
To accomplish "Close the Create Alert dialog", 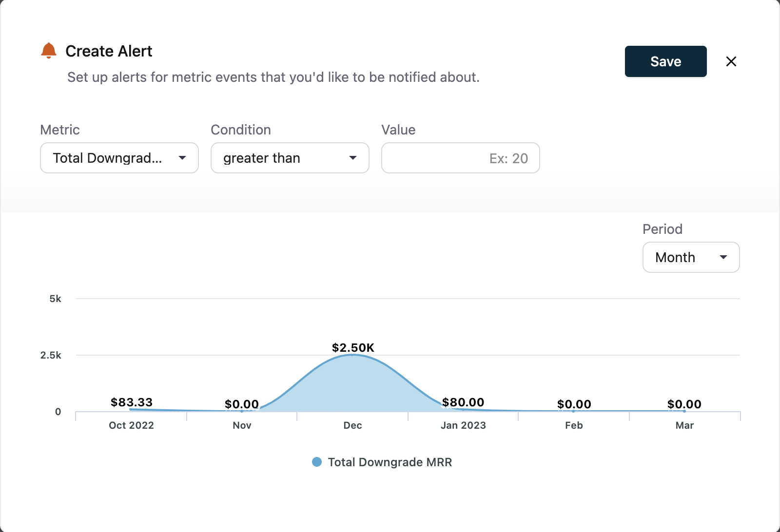I will pos(731,61).
